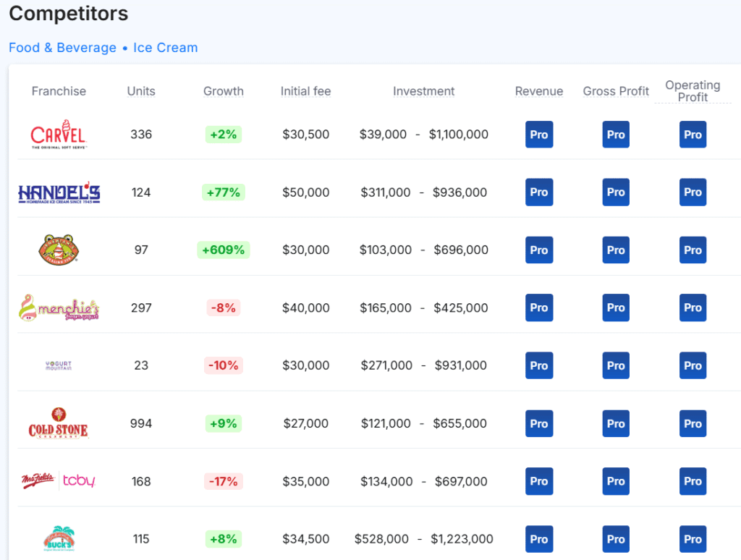
Task: Unlock Operating Profit Pro badge in 97-units row
Action: (x=693, y=250)
